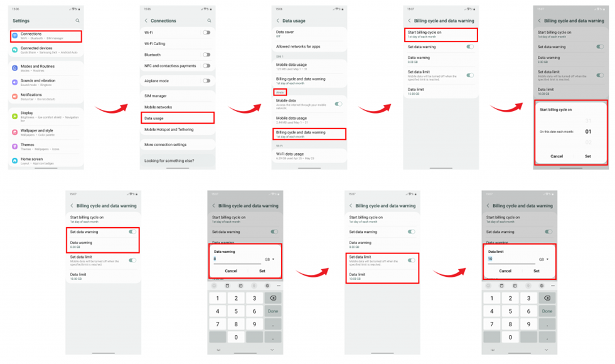Turn on the NFC and contactless payments switch
615x364 pixels.
point(206,66)
